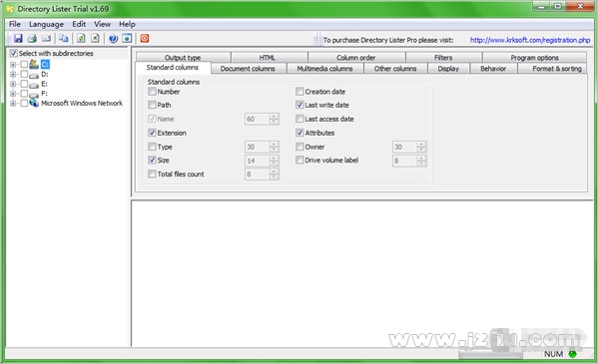The height and width of the screenshot is (364, 598).
Task: Expand the E: drive tree node
Action: pos(13,84)
